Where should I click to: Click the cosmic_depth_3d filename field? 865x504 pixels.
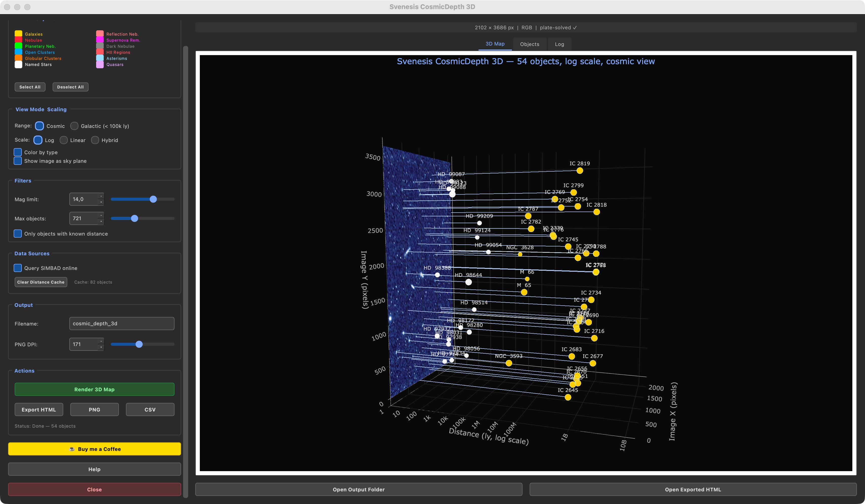(121, 323)
